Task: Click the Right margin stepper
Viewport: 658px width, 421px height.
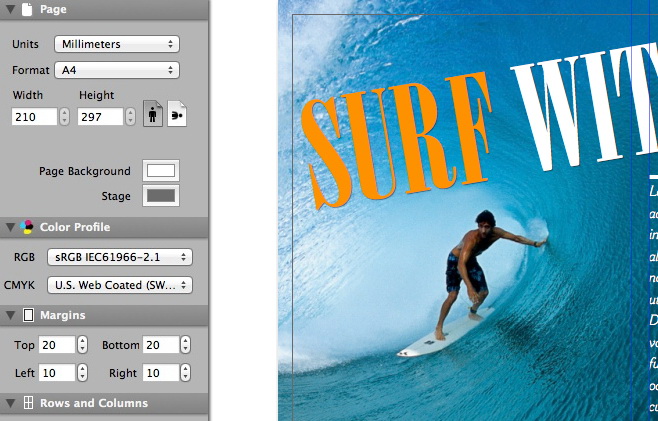Action: [x=185, y=373]
